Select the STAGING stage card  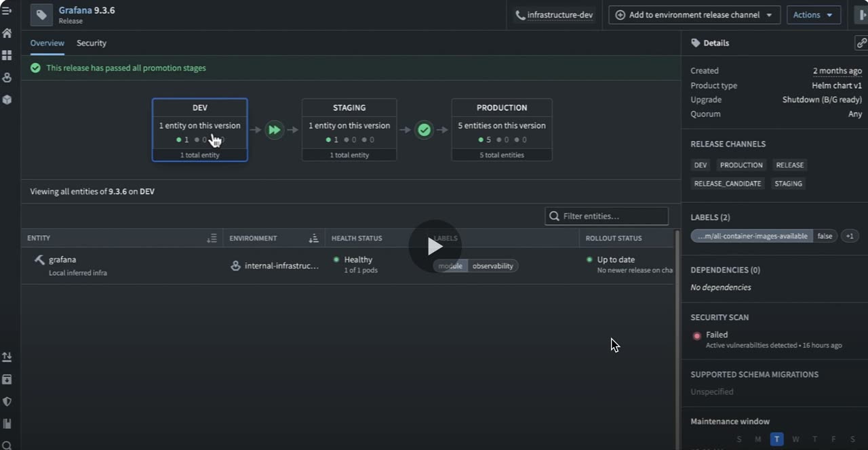point(349,130)
